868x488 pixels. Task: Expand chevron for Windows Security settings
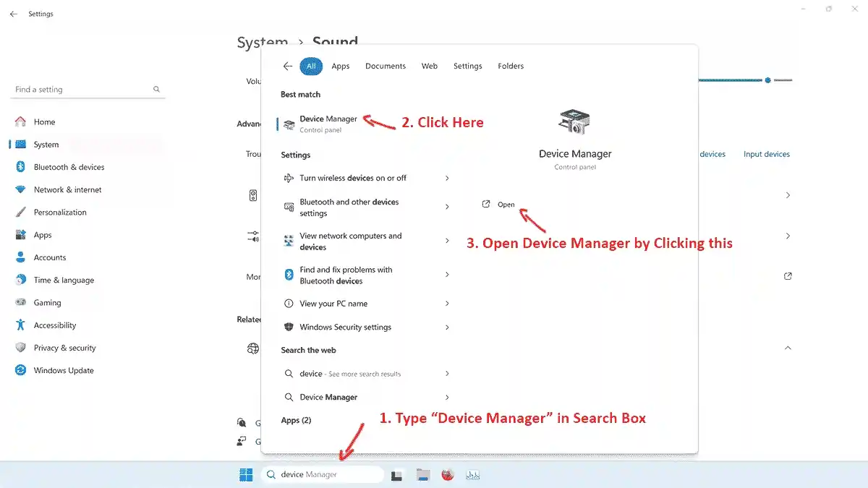pos(447,327)
